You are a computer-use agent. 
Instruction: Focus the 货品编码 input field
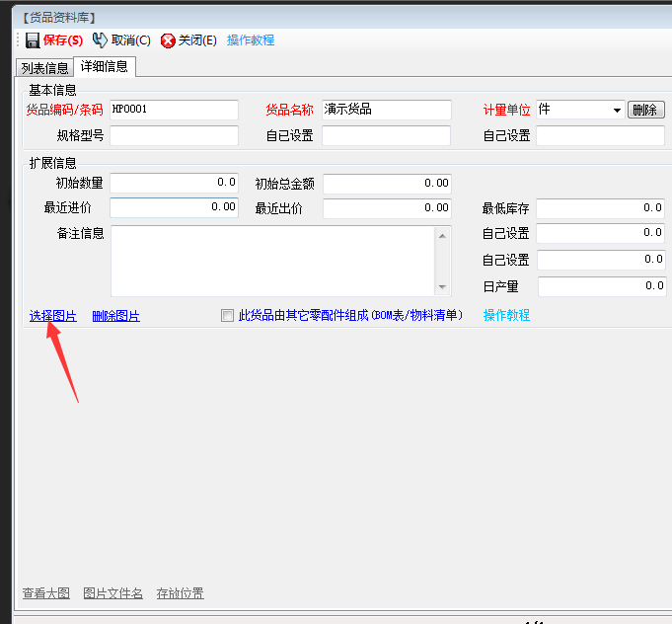(x=174, y=110)
